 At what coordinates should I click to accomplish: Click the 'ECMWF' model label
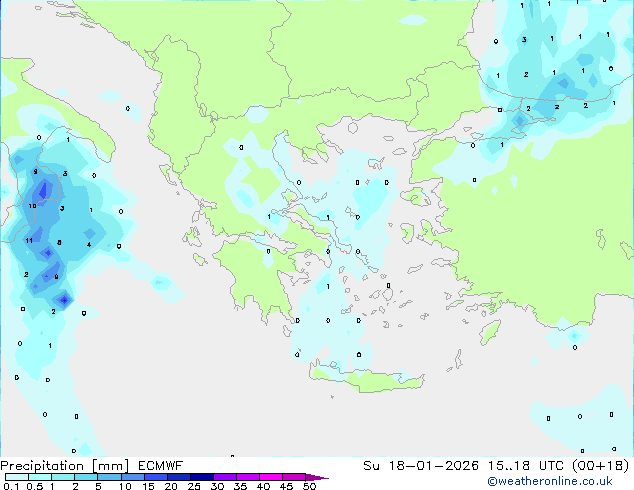coord(160,466)
